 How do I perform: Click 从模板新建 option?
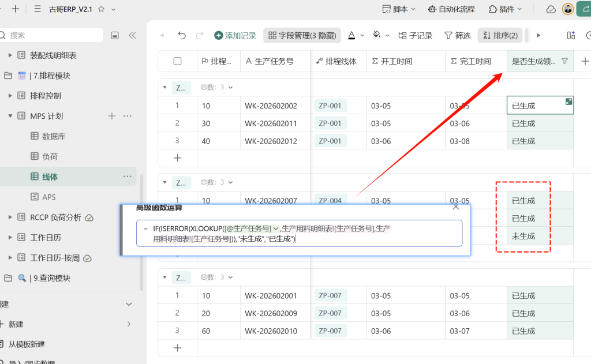pyautogui.click(x=27, y=344)
